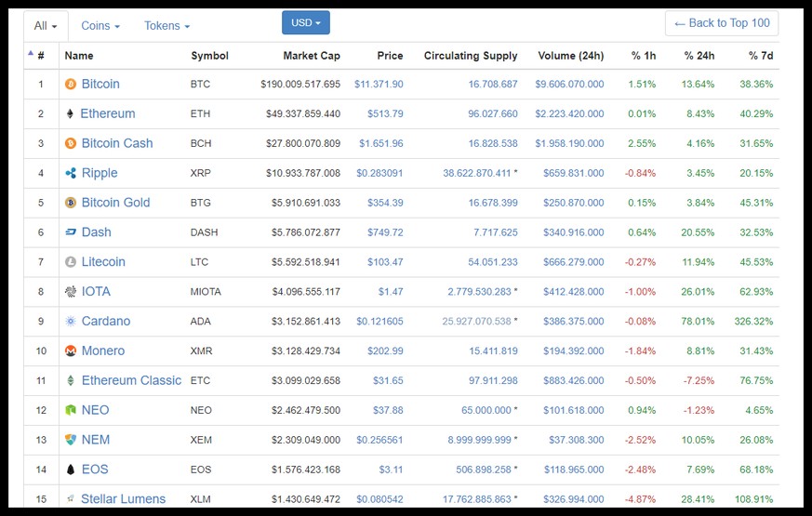Click the MIOTA symbol cell
The height and width of the screenshot is (516, 812).
point(206,292)
